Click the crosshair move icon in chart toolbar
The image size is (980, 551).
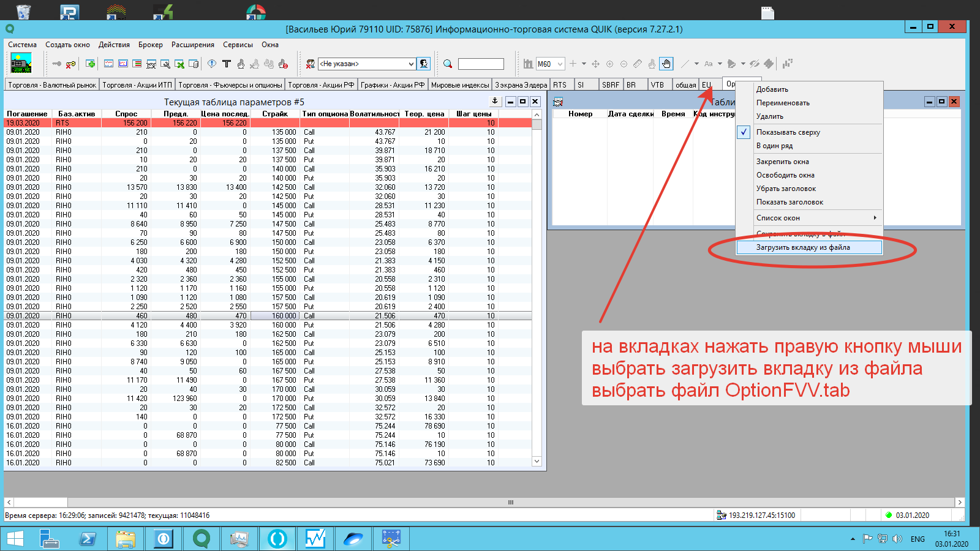(595, 64)
